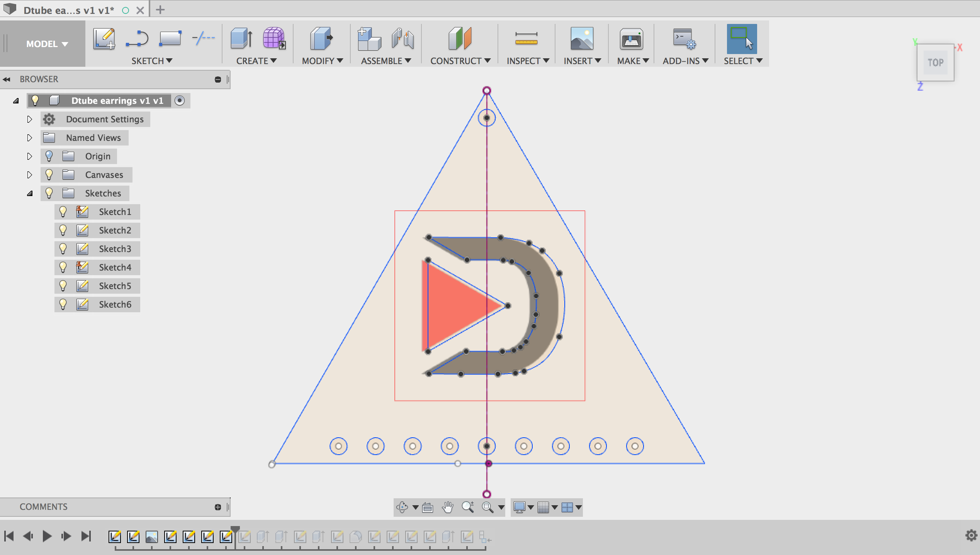Open the MODEL workspace dropdown
The height and width of the screenshot is (555, 980).
click(x=47, y=44)
